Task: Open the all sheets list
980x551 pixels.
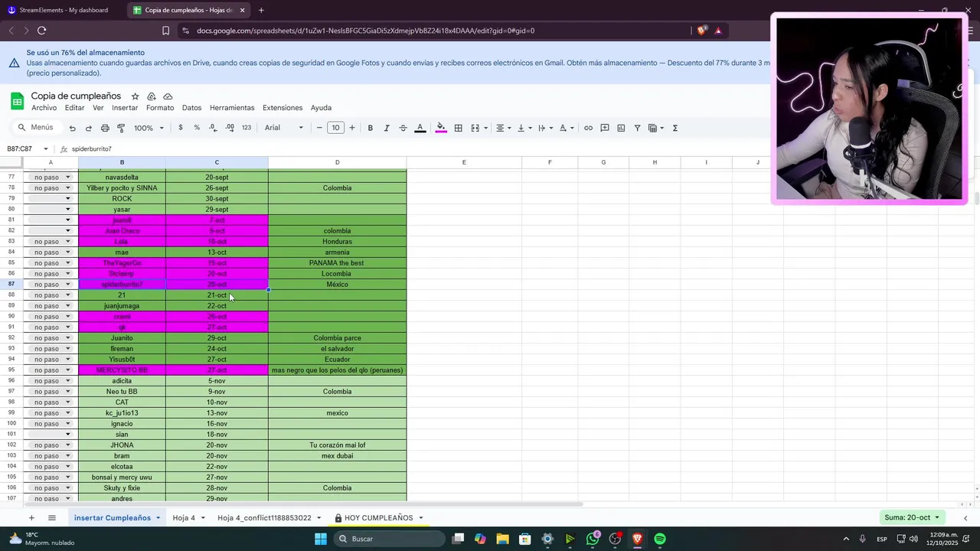Action: (52, 518)
